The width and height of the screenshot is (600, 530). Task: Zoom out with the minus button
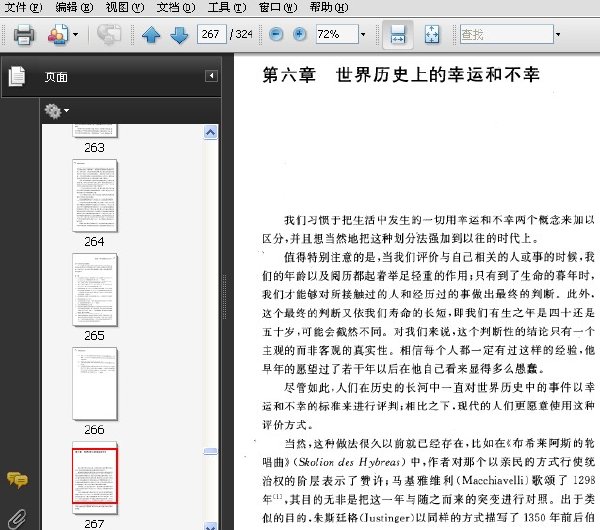276,34
